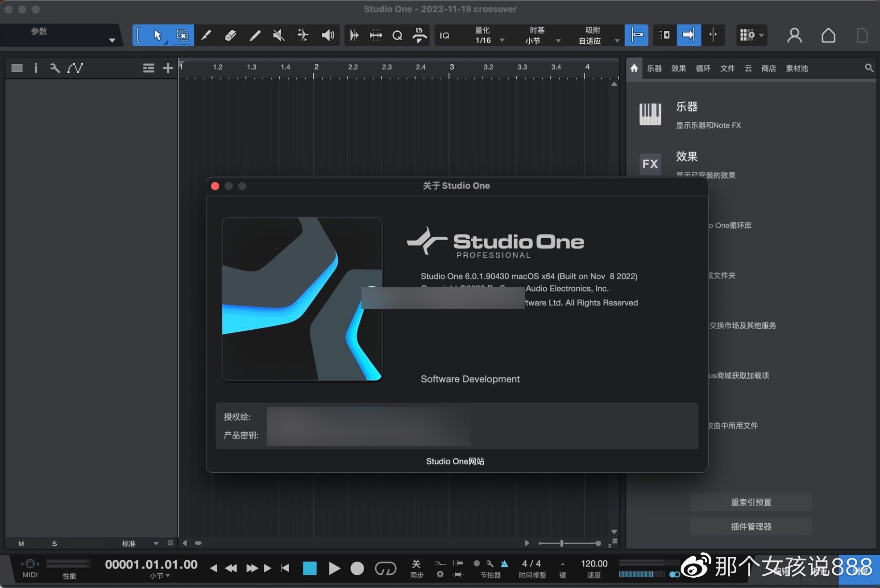Click the wrench track options icon
Image resolution: width=880 pixels, height=588 pixels.
point(54,68)
